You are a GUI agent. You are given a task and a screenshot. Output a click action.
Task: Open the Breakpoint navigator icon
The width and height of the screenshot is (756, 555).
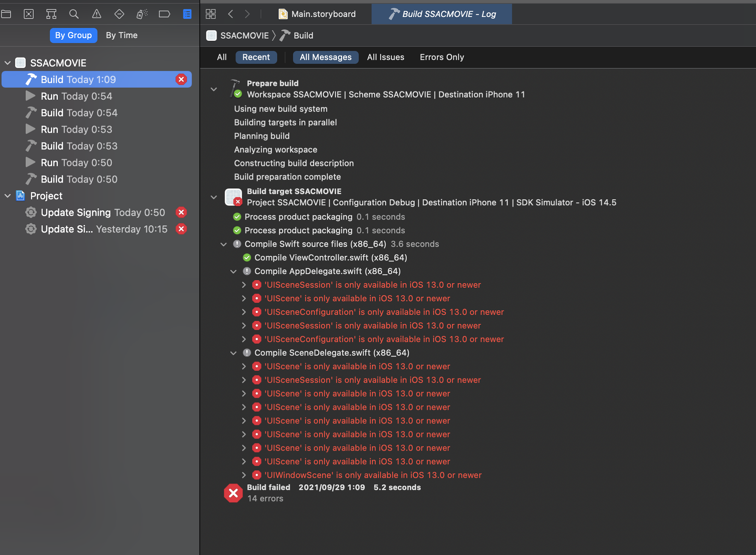point(164,14)
